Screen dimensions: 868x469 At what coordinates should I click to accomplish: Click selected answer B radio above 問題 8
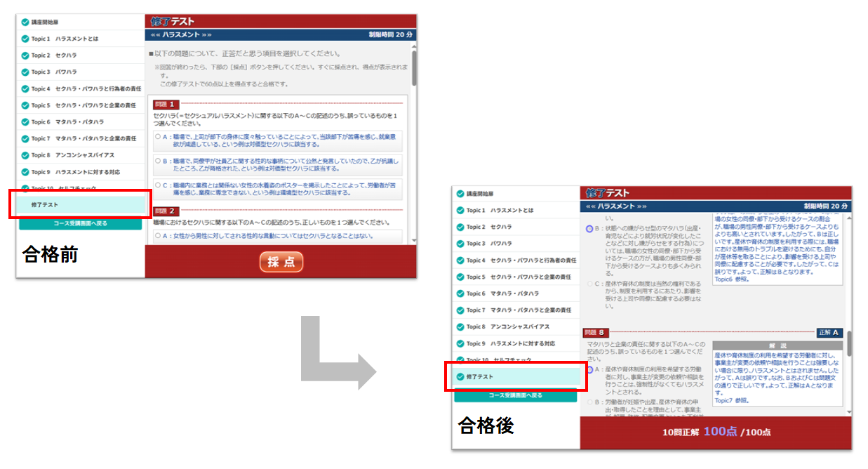point(589,229)
